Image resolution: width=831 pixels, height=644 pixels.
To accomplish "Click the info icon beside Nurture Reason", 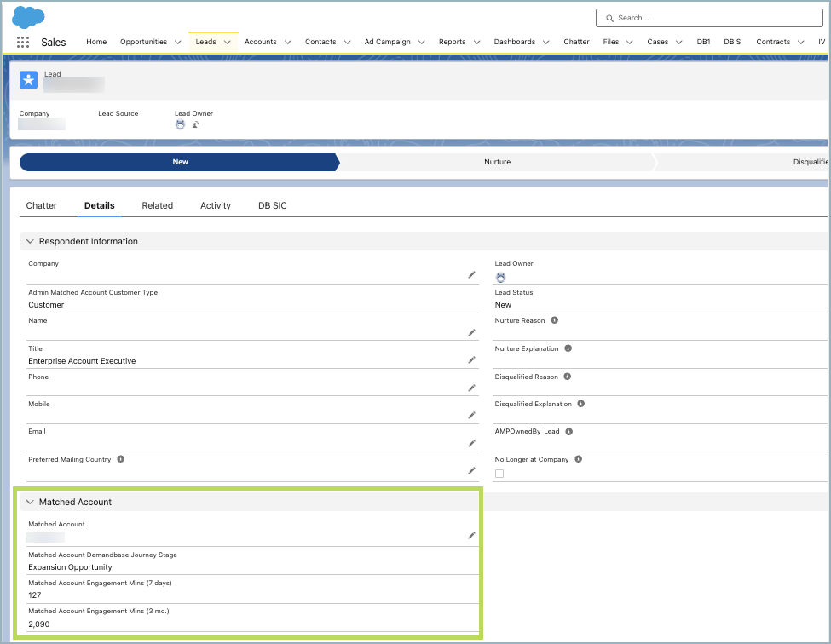I will point(554,320).
